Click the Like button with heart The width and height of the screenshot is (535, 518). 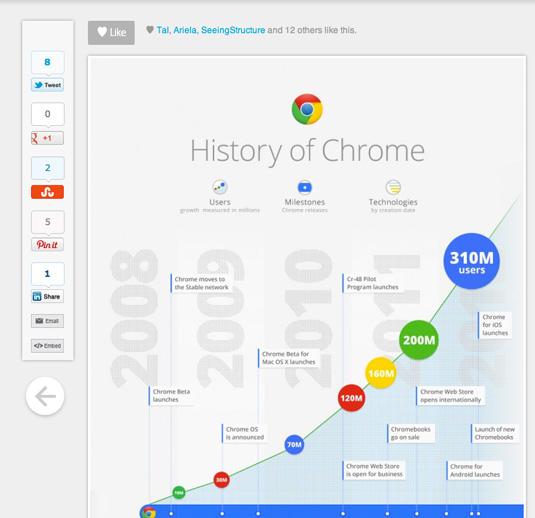click(x=111, y=32)
